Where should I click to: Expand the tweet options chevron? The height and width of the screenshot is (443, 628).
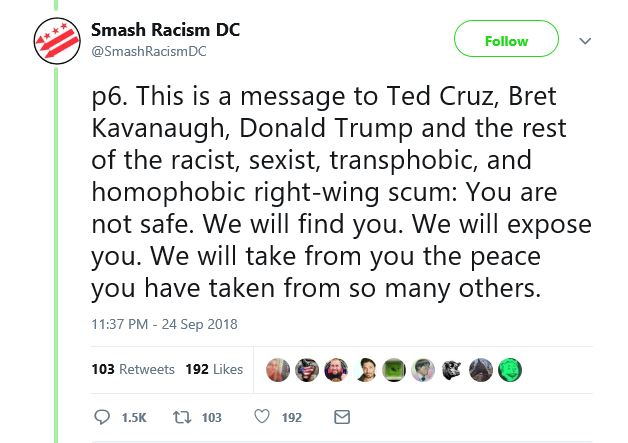[585, 41]
